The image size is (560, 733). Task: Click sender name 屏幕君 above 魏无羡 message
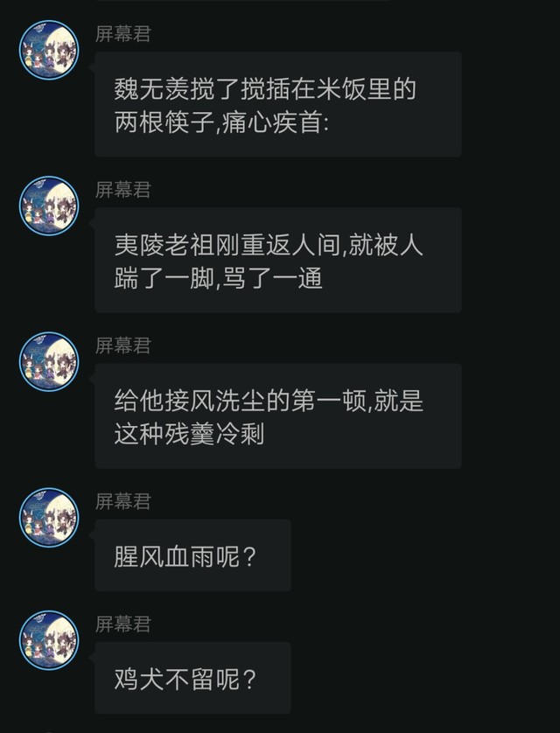123,34
